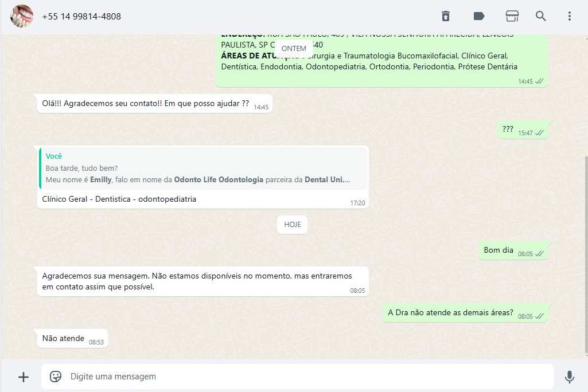Screen dimensions: 588x392
Task: Click the 'ONTEM' floating date badge
Action: coord(294,49)
